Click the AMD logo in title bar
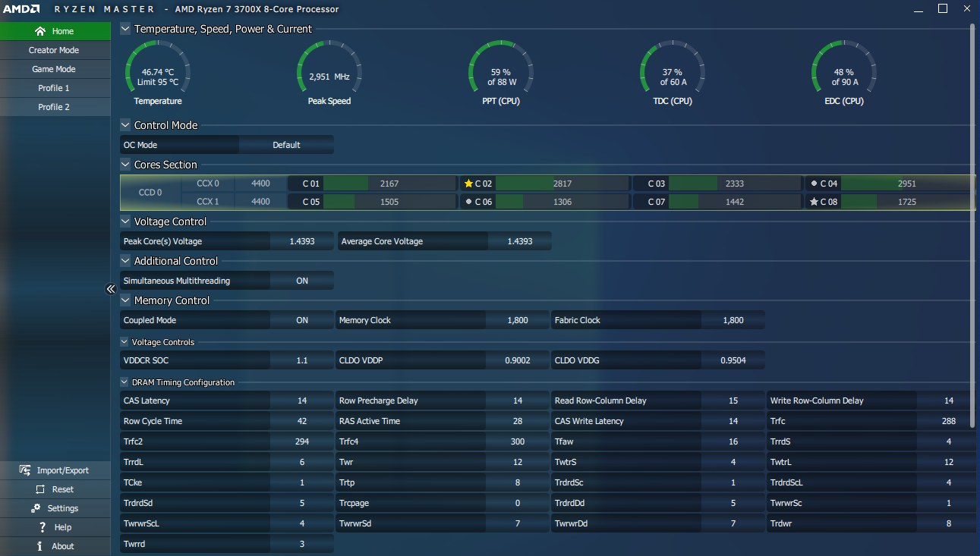The height and width of the screenshot is (556, 980). [x=21, y=9]
